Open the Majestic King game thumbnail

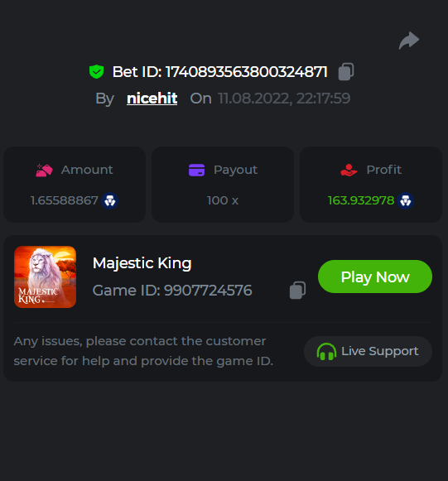[45, 277]
